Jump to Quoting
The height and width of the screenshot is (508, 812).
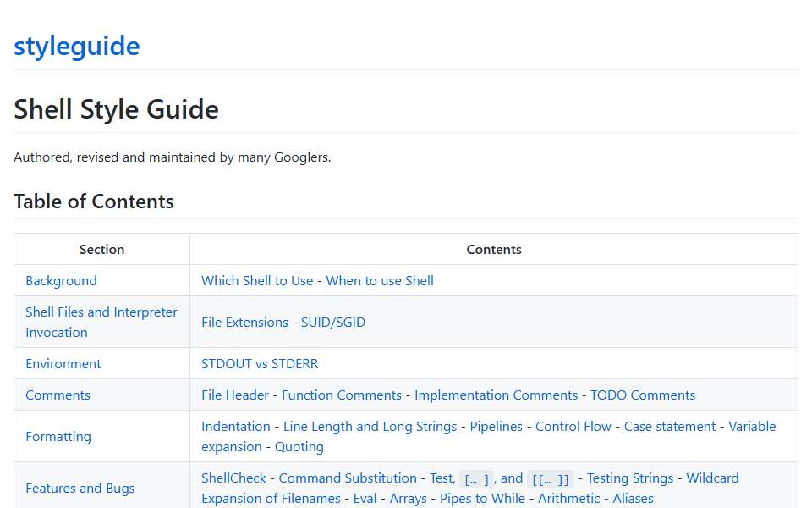299,447
